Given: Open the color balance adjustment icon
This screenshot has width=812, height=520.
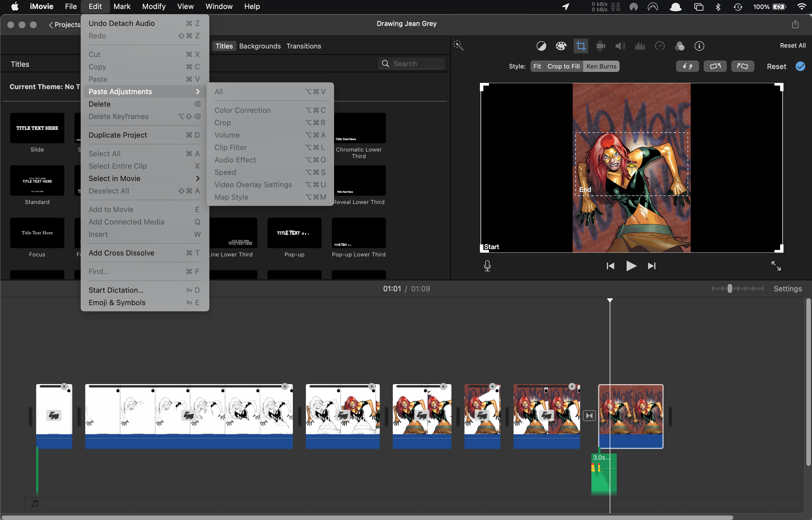Looking at the screenshot, I should pos(541,46).
